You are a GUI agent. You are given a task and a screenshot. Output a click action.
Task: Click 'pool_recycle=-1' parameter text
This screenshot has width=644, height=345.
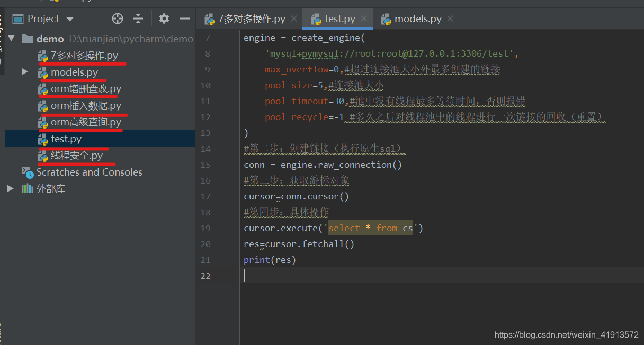pos(305,117)
